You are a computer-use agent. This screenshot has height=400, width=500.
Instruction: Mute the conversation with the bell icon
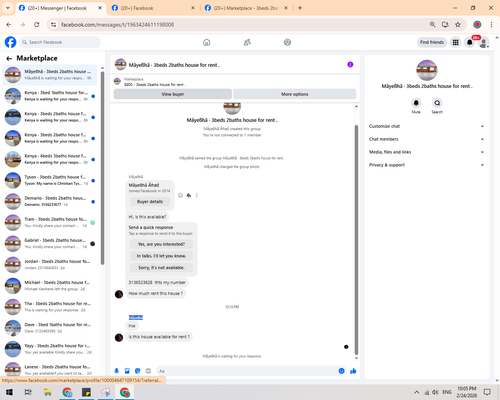[x=416, y=103]
